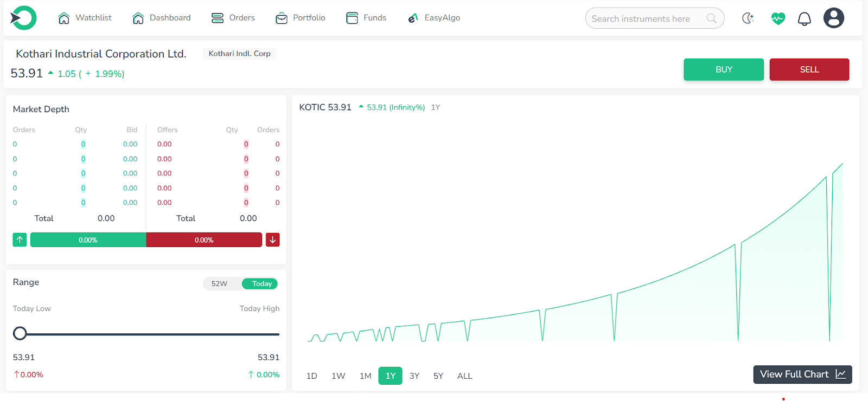Click the price line chart area
Screen dimensions: 868x401
point(575,252)
